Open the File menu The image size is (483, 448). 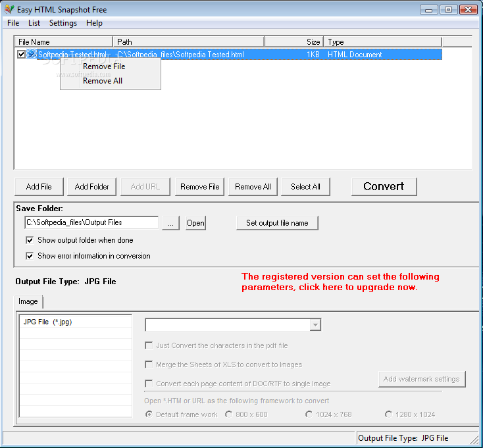click(13, 23)
